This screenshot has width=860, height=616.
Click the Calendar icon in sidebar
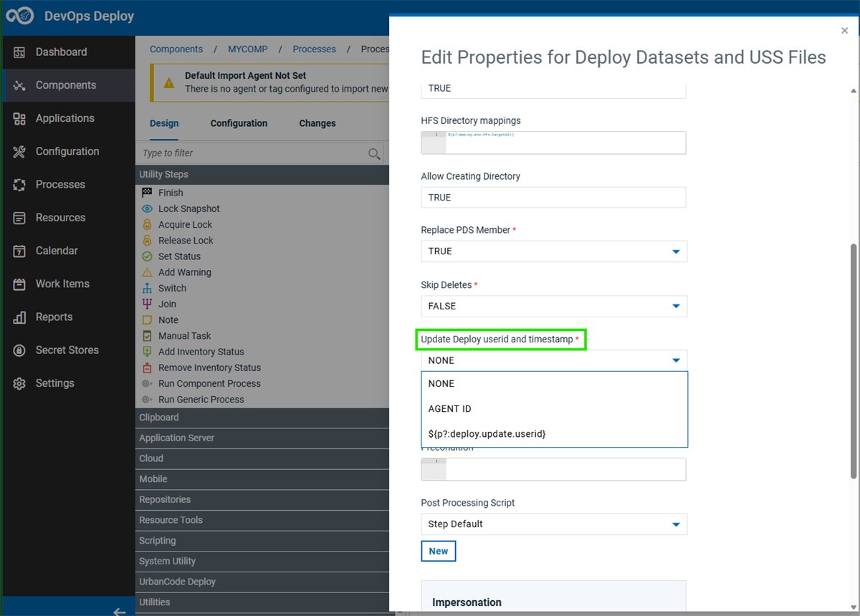click(x=20, y=251)
